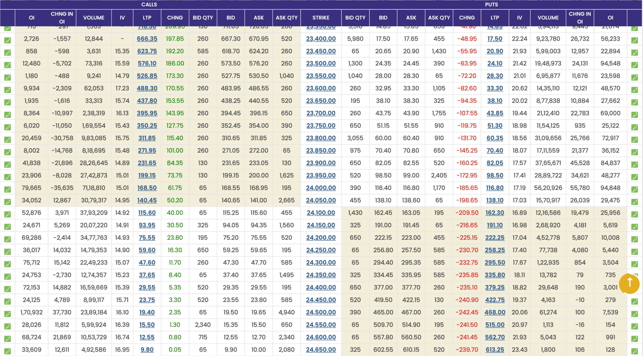Click the calls-side VOLUME column header
The height and width of the screenshot is (356, 644).
coord(93,18)
